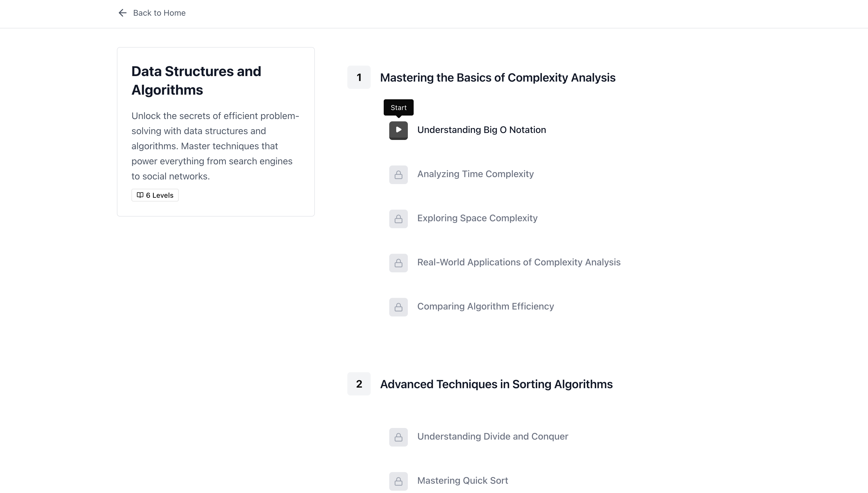The image size is (868, 493).
Task: Click the lock icon for Comparing Algorithm Efficiency
Action: click(398, 307)
